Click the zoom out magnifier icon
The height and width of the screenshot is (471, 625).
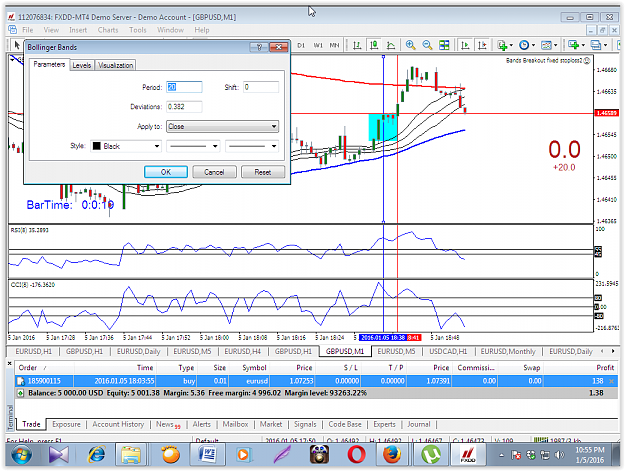click(427, 45)
